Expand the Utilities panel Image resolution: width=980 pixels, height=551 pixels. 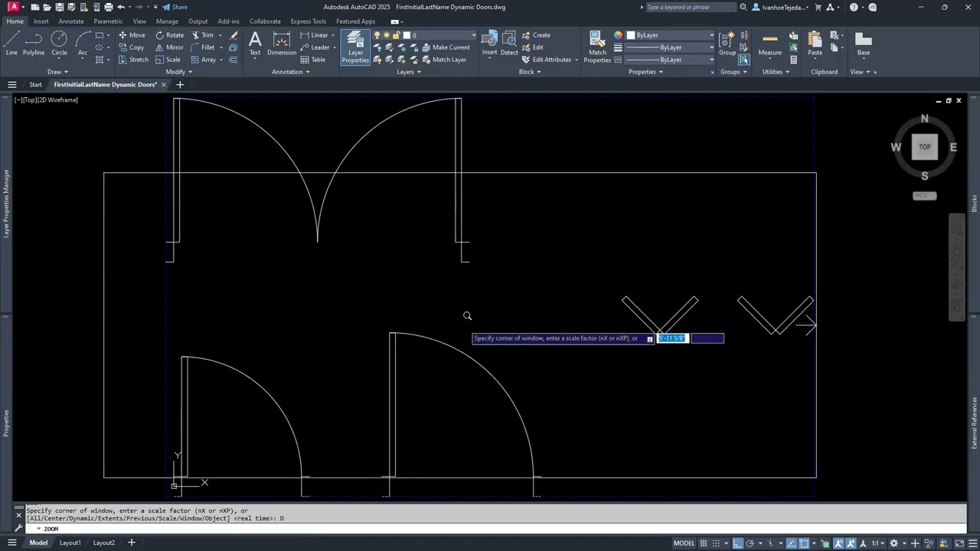pos(776,72)
